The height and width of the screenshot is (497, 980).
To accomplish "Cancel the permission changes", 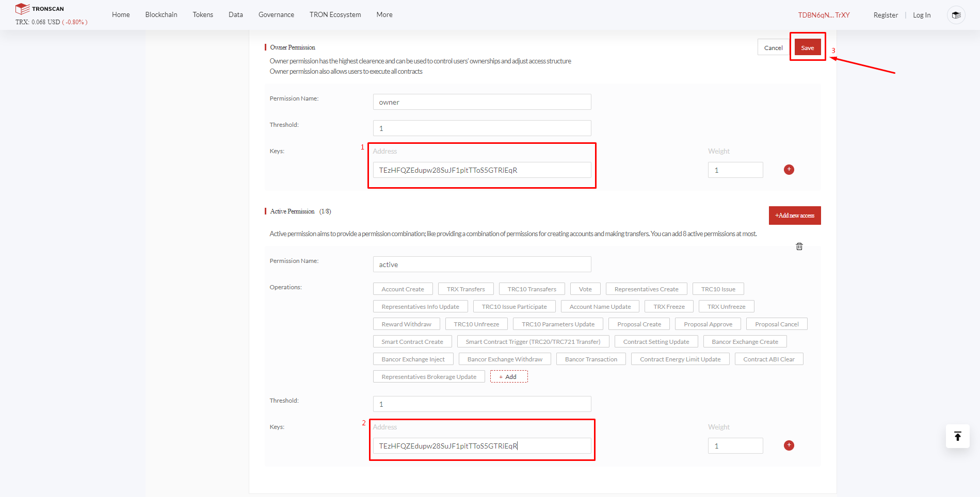I will pyautogui.click(x=774, y=47).
